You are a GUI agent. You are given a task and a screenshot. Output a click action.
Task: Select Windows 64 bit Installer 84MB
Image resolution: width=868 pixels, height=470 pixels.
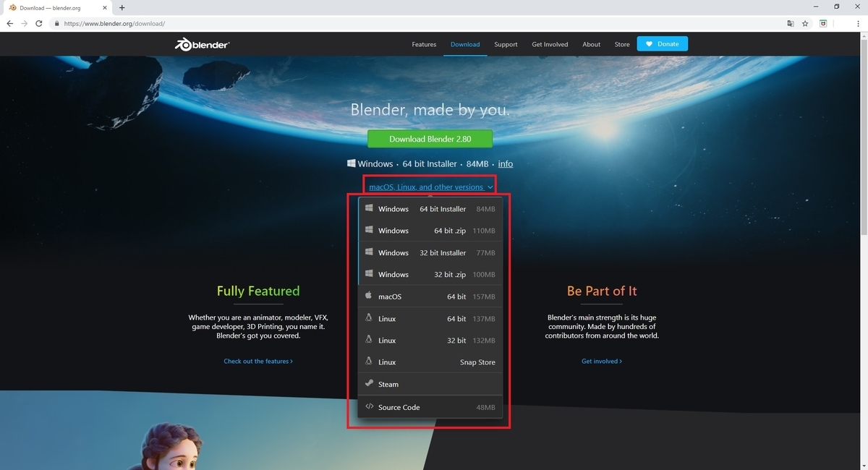[430, 209]
